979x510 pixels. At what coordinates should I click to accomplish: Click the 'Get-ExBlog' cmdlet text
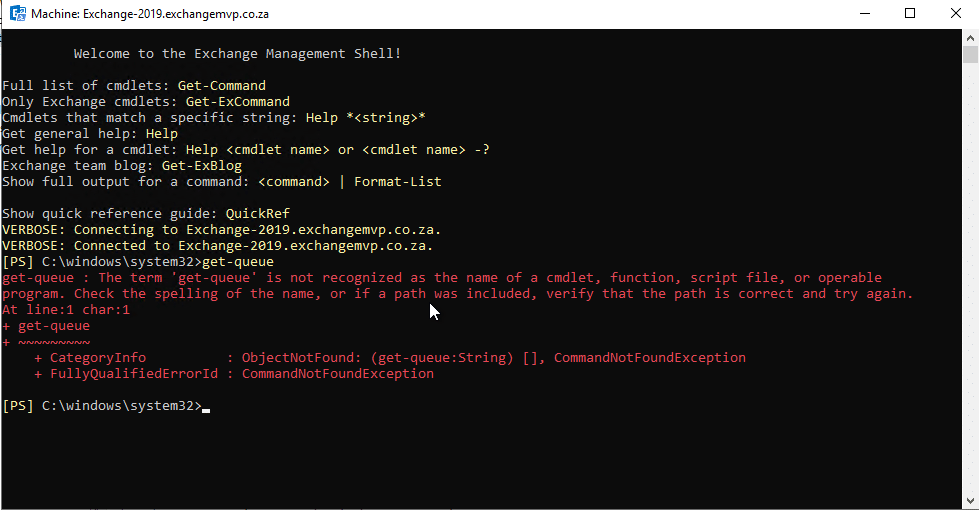click(x=201, y=166)
